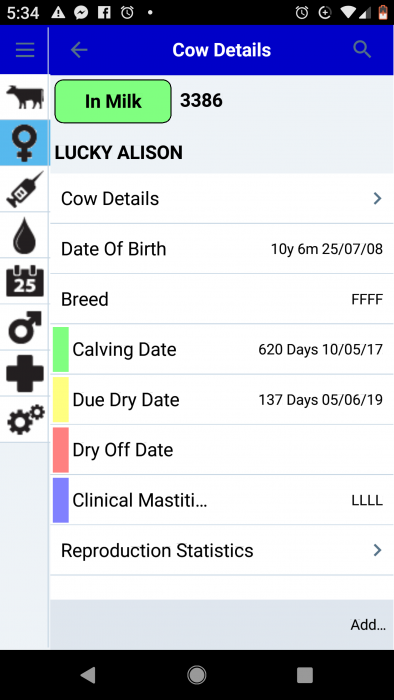This screenshot has height=700, width=394.
Task: Tap the Add... button
Action: tap(368, 625)
